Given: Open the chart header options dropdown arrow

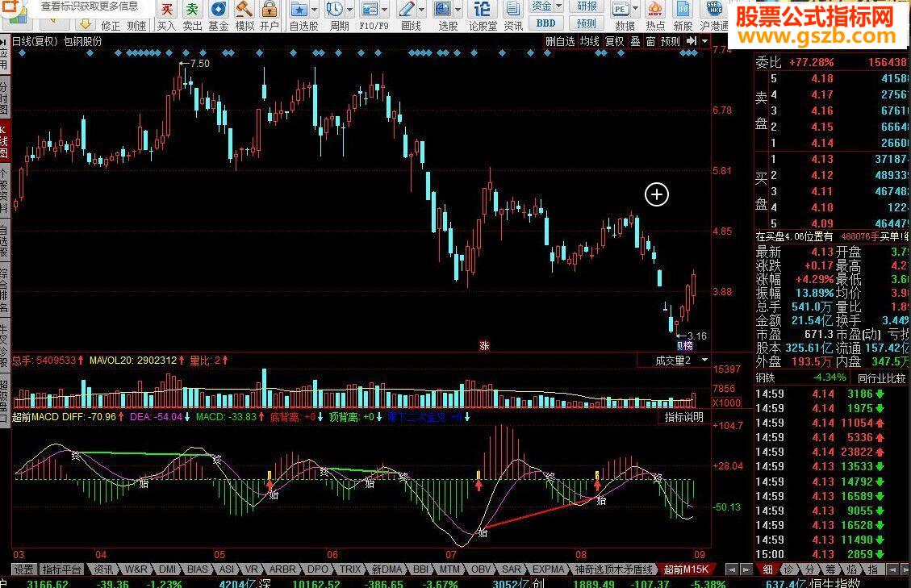Looking at the screenshot, I should (x=704, y=41).
